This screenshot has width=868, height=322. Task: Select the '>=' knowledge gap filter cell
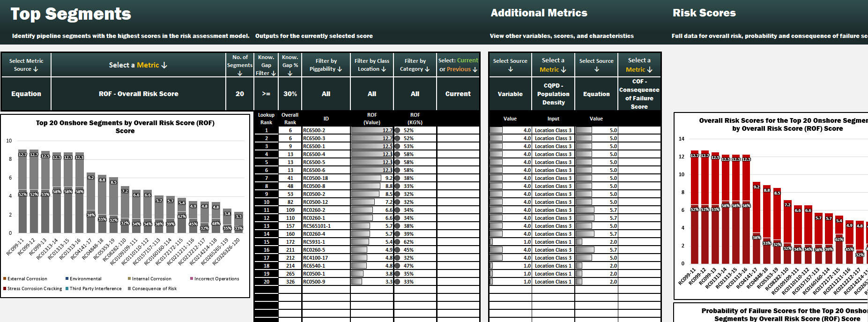(x=266, y=94)
